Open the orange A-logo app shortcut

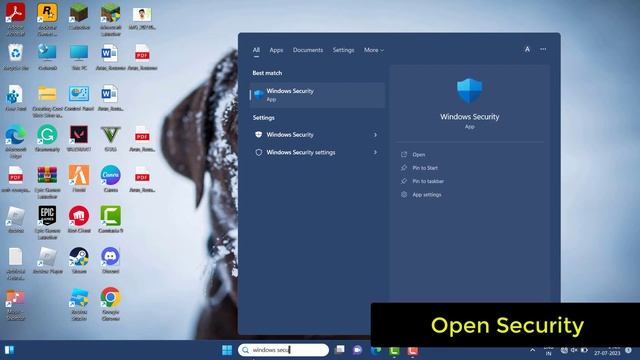click(x=79, y=179)
